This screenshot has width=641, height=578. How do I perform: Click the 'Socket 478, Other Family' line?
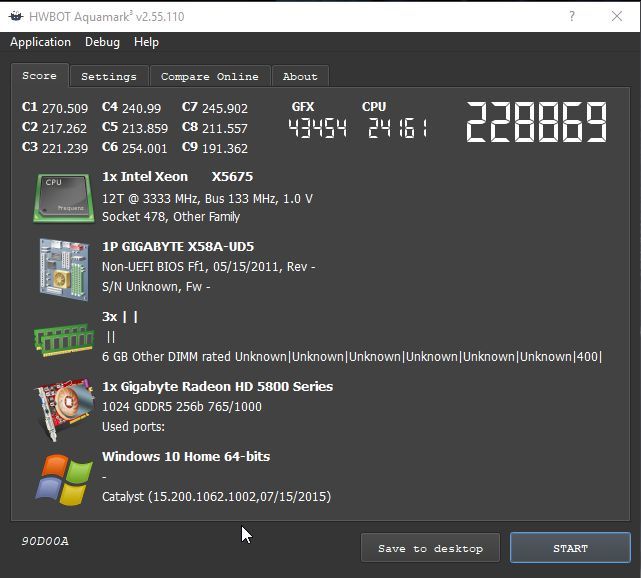point(171,217)
